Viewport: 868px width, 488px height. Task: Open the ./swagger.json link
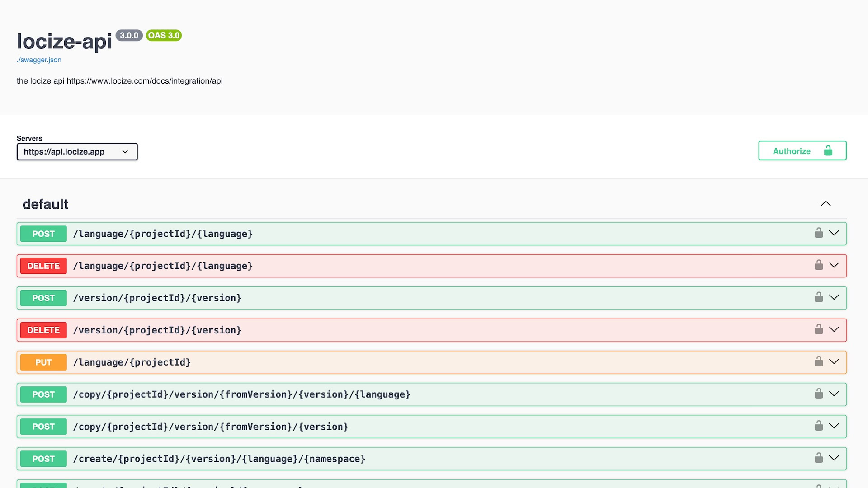point(39,59)
